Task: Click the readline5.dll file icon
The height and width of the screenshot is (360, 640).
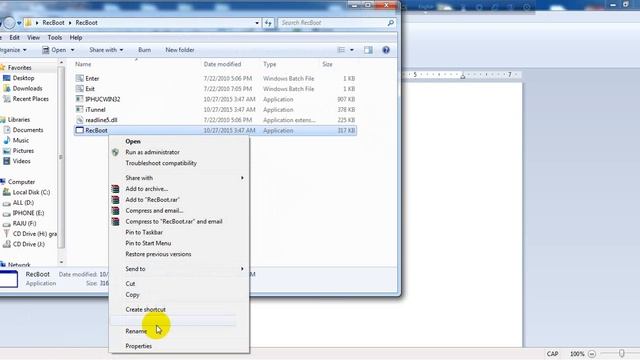Action: click(80, 120)
